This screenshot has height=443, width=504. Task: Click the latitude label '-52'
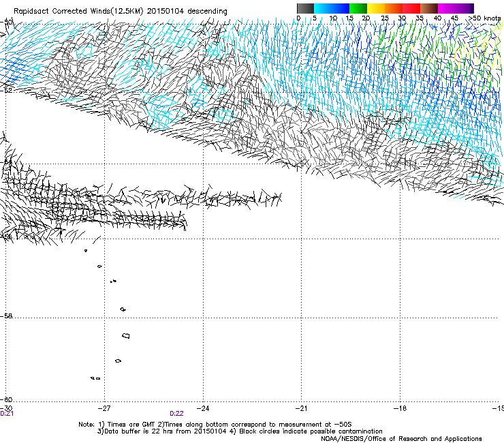[6, 91]
